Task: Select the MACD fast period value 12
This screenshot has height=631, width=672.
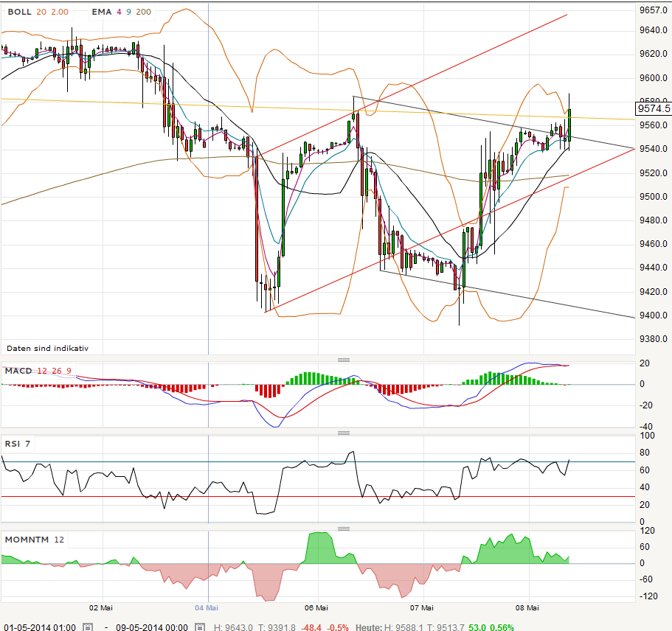Action: (42, 371)
